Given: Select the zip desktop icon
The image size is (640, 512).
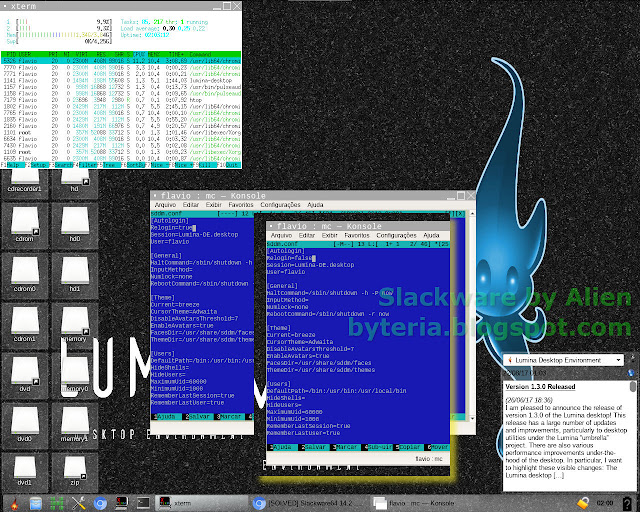Looking at the screenshot, I should (75, 472).
